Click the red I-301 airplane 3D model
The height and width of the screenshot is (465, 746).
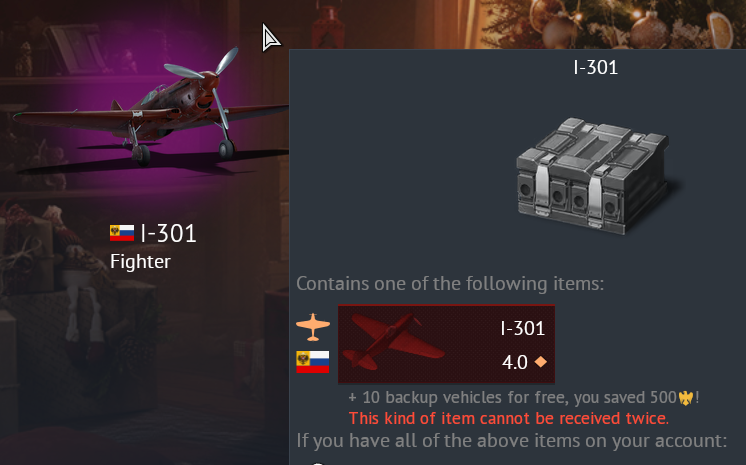[x=152, y=109]
